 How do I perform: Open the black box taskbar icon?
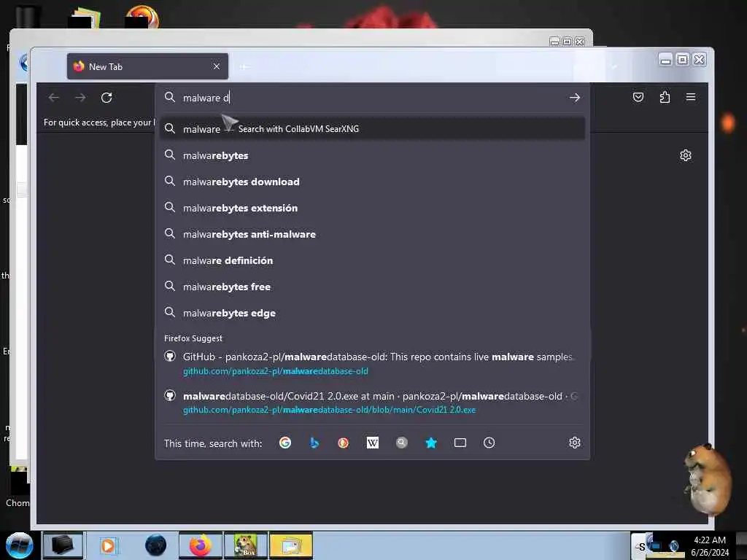(x=63, y=545)
